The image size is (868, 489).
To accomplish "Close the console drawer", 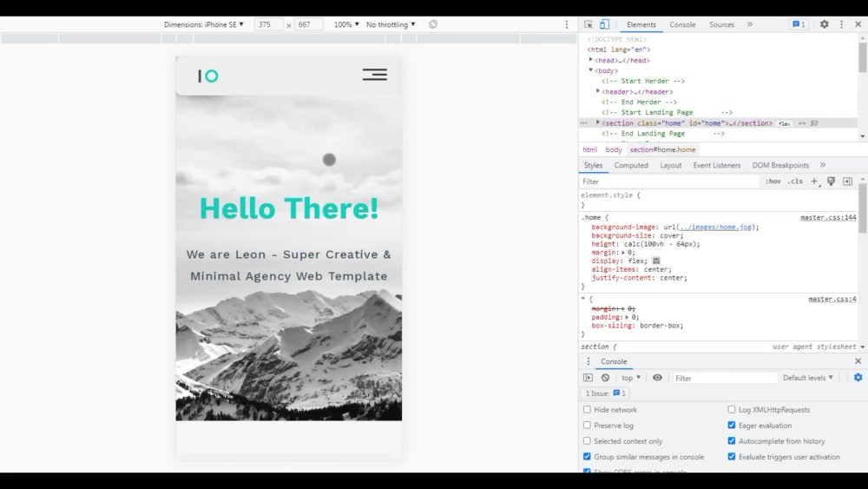I will pos(858,361).
